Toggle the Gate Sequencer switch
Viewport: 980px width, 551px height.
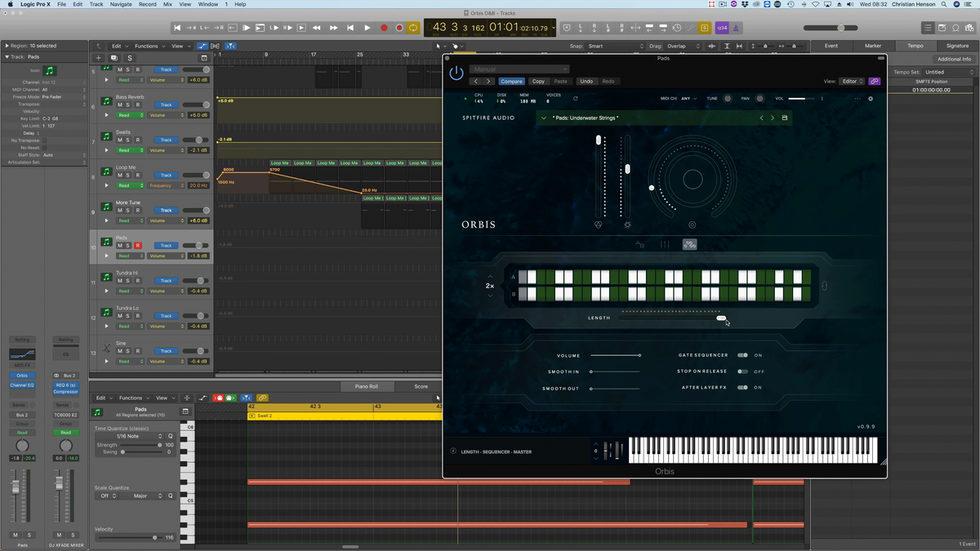742,356
